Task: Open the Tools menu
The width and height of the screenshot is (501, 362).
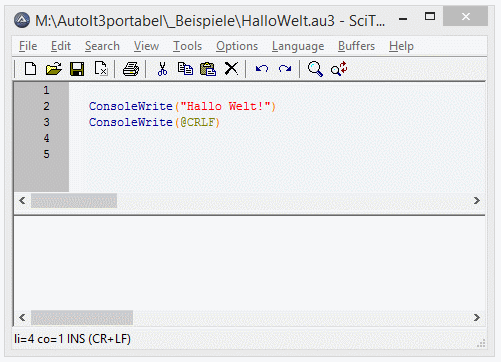Action: (187, 46)
